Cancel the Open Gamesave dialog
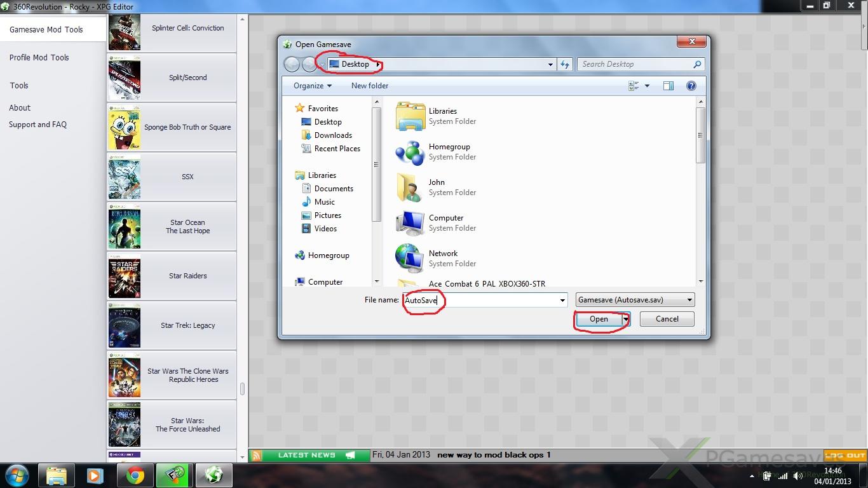This screenshot has height=488, width=868. tap(667, 319)
